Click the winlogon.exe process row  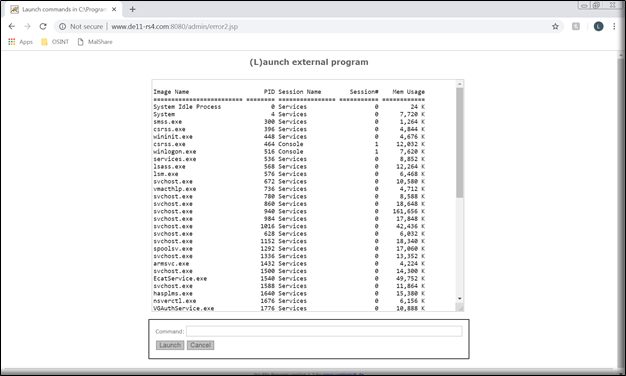click(289, 151)
